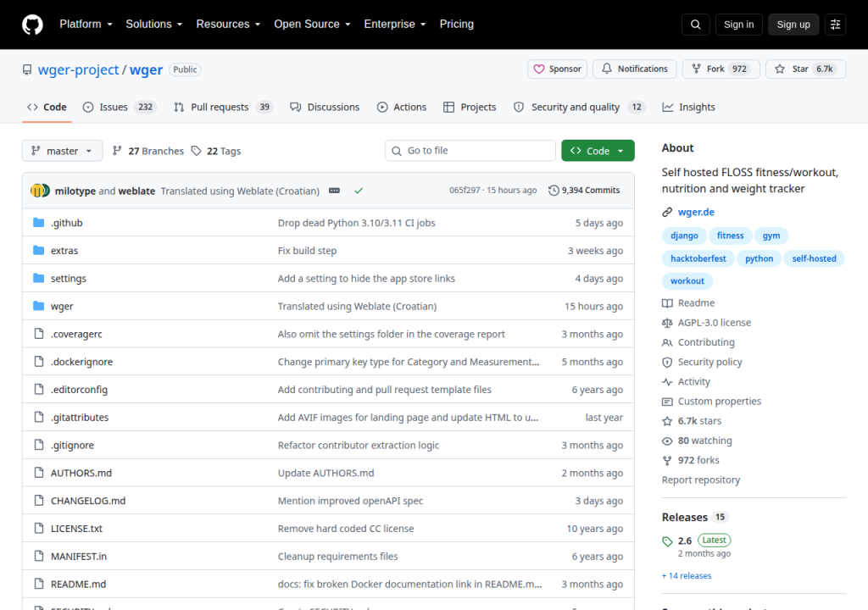
Task: Click the file icon beside CHANGELOG.md
Action: 39,501
